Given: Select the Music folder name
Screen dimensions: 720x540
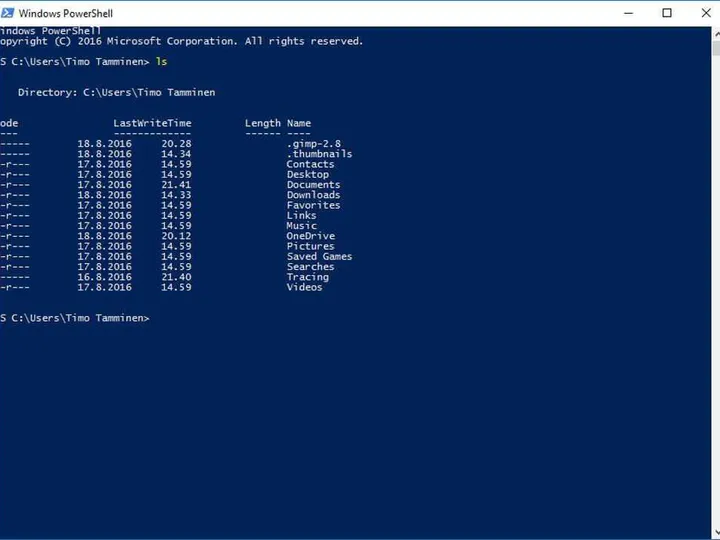Looking at the screenshot, I should point(302,225).
